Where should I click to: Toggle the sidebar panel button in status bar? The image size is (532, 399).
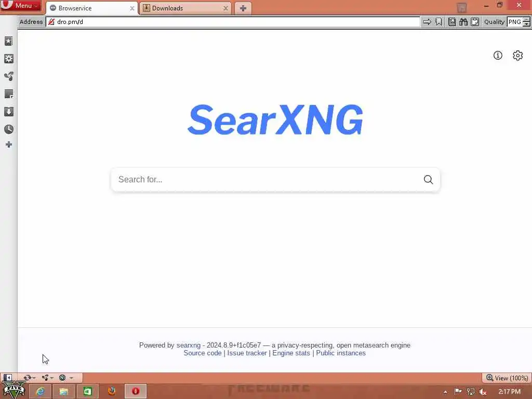tap(7, 378)
